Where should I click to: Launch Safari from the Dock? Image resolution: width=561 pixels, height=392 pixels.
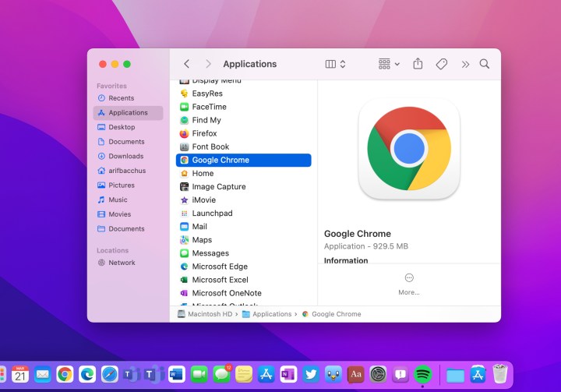(110, 374)
